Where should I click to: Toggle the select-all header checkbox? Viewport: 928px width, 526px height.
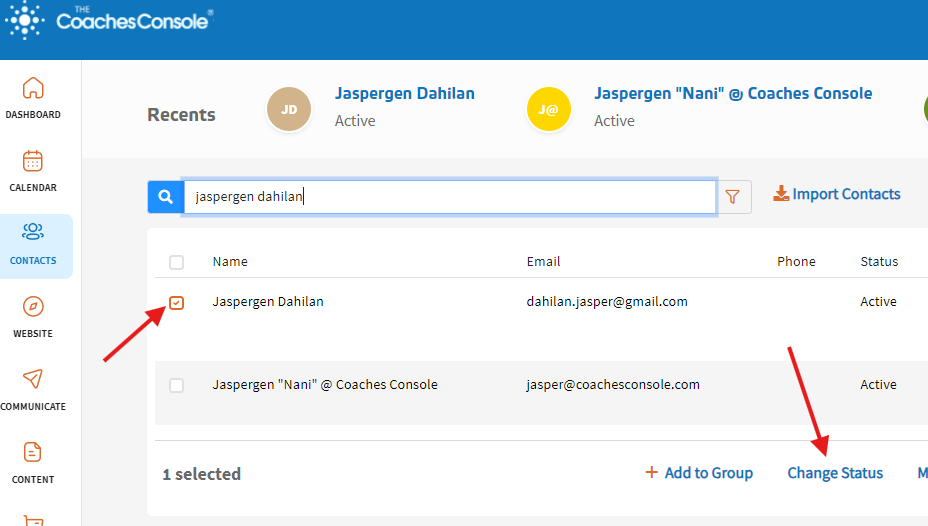click(177, 262)
